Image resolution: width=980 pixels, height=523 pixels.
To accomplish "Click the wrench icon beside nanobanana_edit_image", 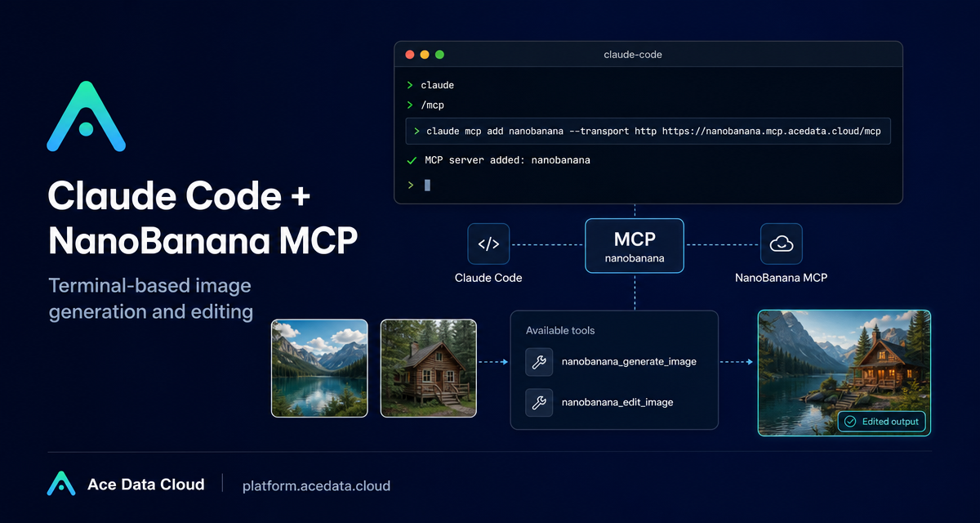I will click(539, 402).
